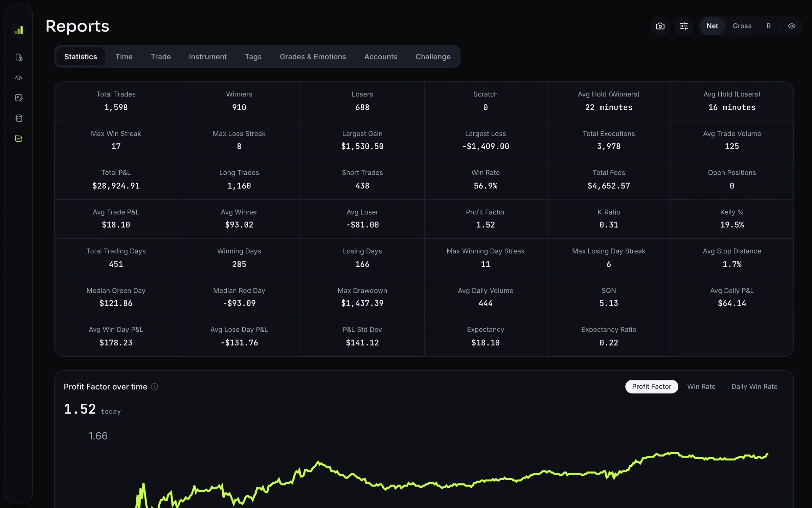812x508 pixels.
Task: Click the Avg Hold (Winners) 22 minutes value
Action: pyautogui.click(x=609, y=107)
